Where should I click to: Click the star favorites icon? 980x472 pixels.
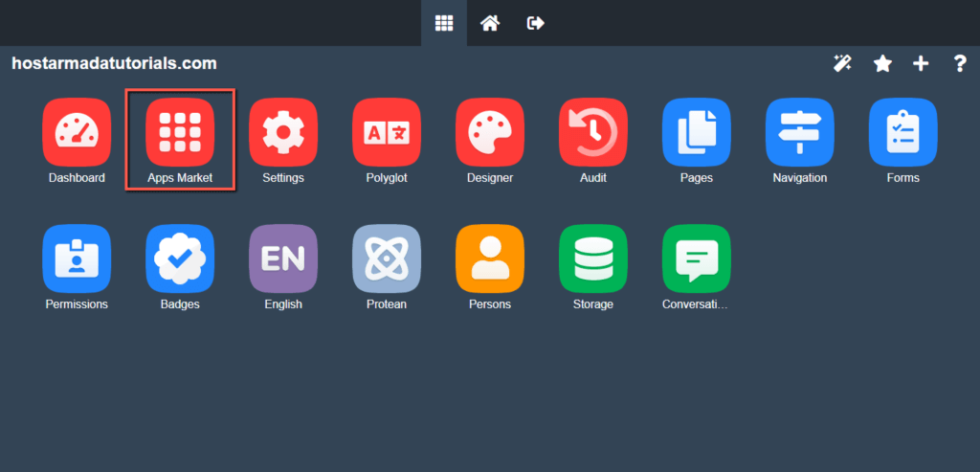coord(882,63)
